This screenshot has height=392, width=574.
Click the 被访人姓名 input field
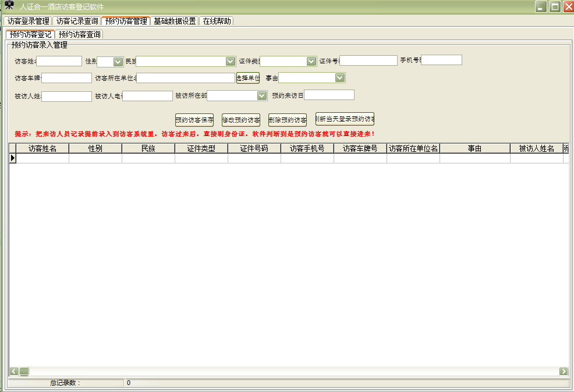66,96
